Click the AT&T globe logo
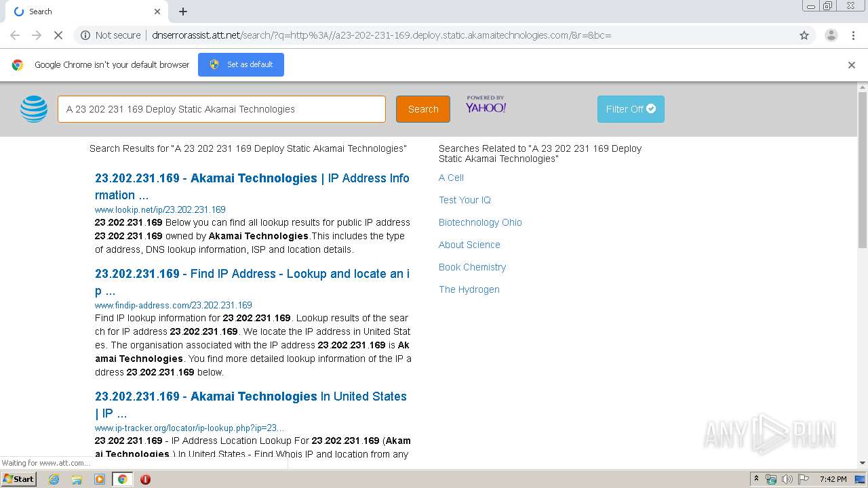The height and width of the screenshot is (488, 868). pos(34,109)
